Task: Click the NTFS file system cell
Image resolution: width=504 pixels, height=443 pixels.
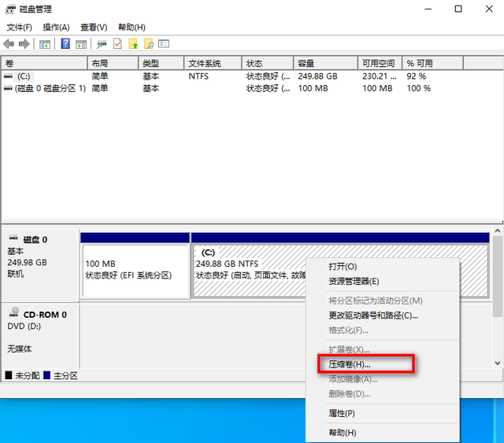Action: pyautogui.click(x=198, y=76)
